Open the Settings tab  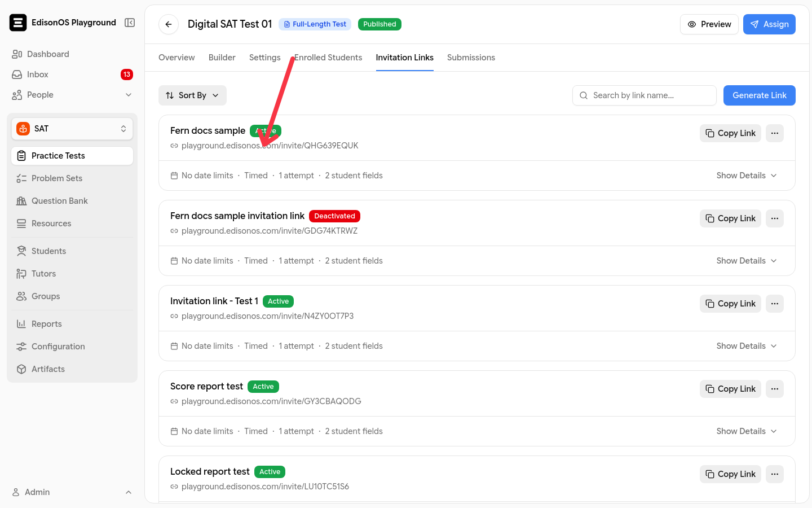265,58
